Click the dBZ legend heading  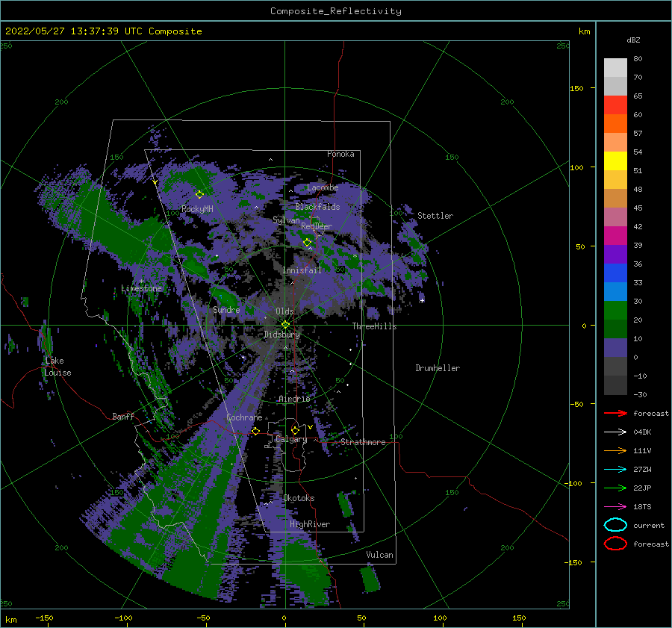(633, 40)
